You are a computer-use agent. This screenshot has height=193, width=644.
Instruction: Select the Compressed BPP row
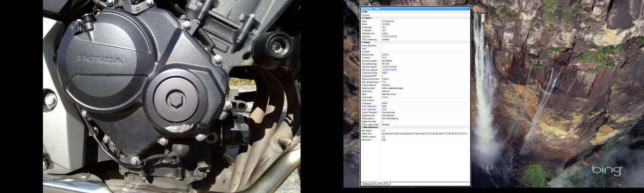(415, 76)
